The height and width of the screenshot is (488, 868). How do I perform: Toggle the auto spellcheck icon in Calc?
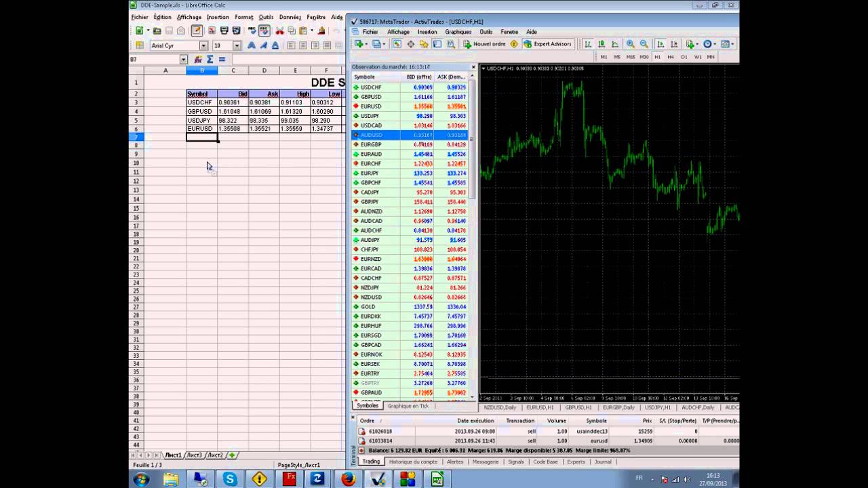pyautogui.click(x=264, y=30)
